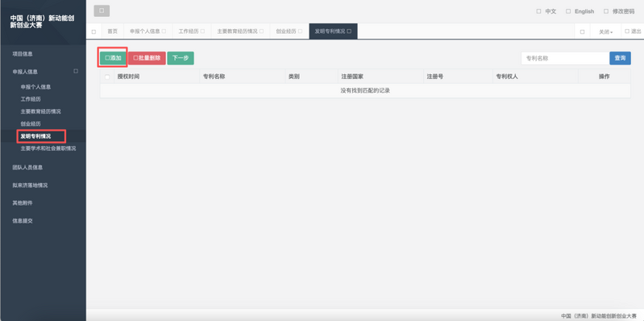Click the red 批量删除 button

(147, 58)
